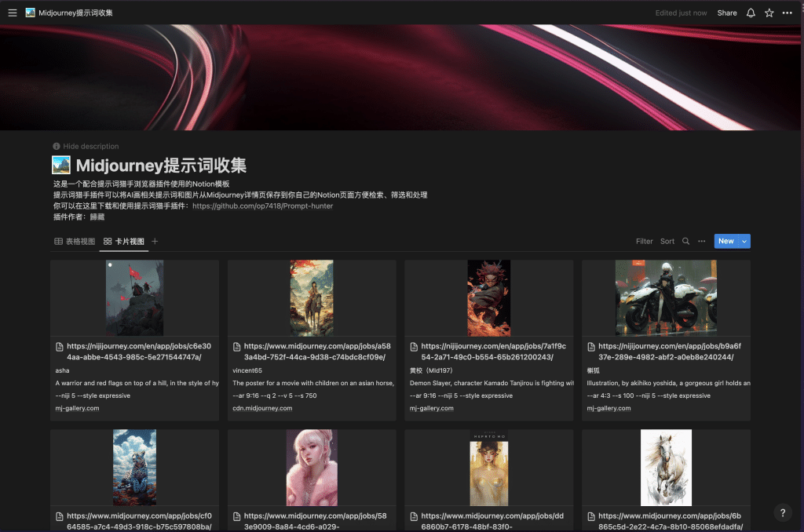Click prompt "The poster for a movie with children"
This screenshot has width=804, height=532.
point(313,384)
